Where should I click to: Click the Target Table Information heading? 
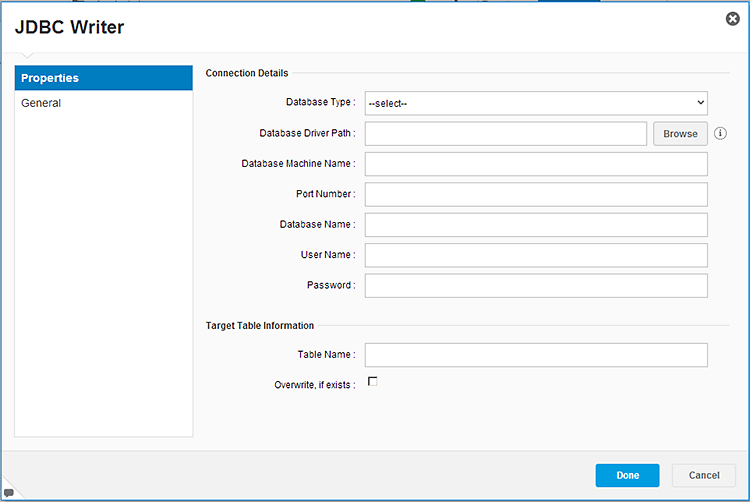coord(260,326)
